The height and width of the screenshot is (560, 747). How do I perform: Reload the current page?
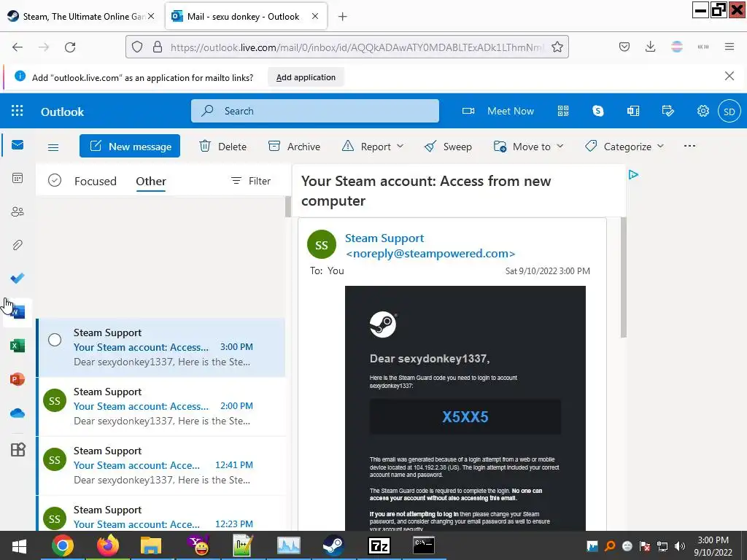[x=70, y=47]
